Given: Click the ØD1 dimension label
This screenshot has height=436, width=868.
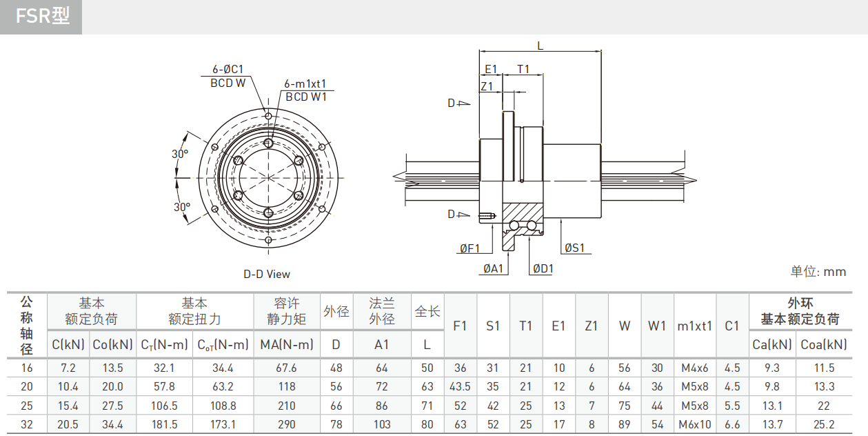Looking at the screenshot, I should tap(543, 268).
